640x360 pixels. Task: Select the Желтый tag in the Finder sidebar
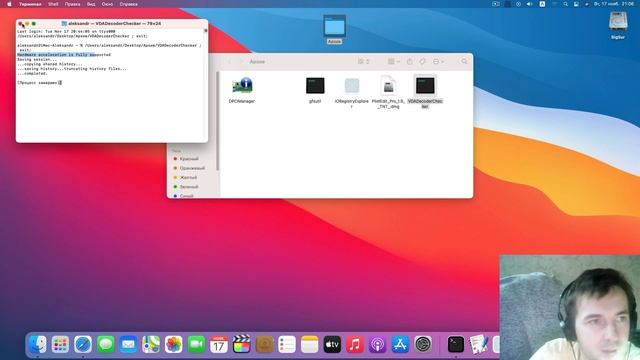(188, 178)
